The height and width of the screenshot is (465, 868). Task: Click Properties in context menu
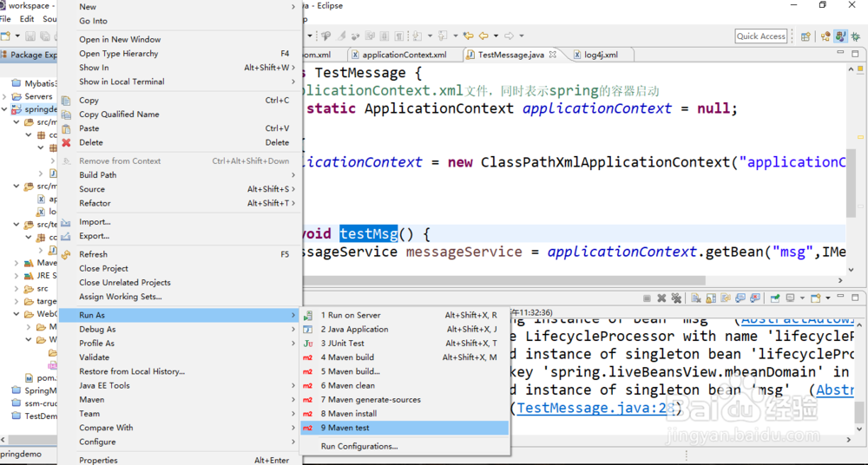tap(180, 460)
